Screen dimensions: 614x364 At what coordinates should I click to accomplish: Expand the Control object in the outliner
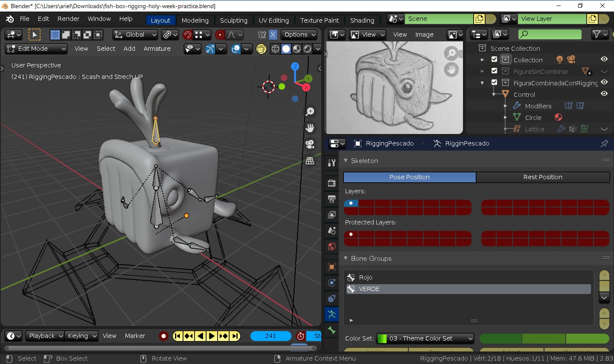[x=493, y=94]
